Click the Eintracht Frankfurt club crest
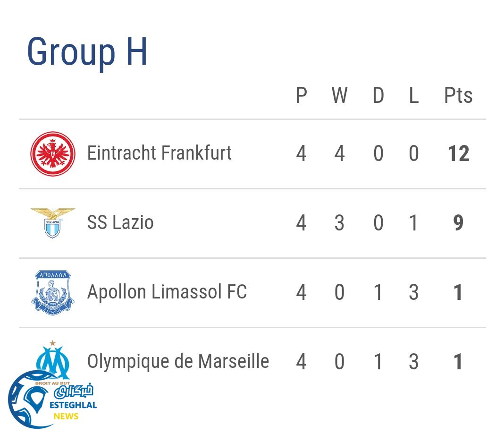 coord(53,154)
